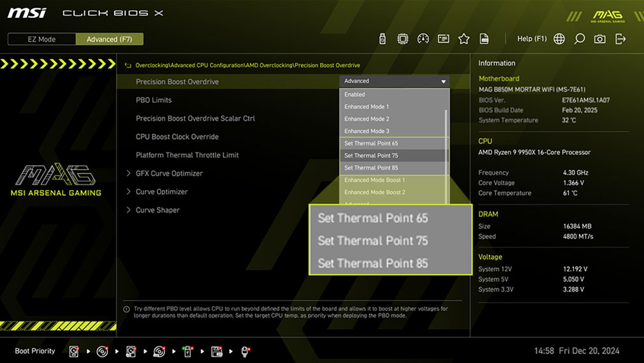The image size is (644, 363).
Task: Click the Help (F1) button
Action: (532, 39)
